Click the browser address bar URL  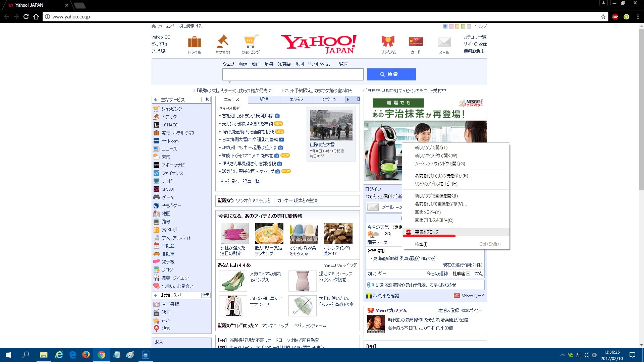pyautogui.click(x=71, y=17)
